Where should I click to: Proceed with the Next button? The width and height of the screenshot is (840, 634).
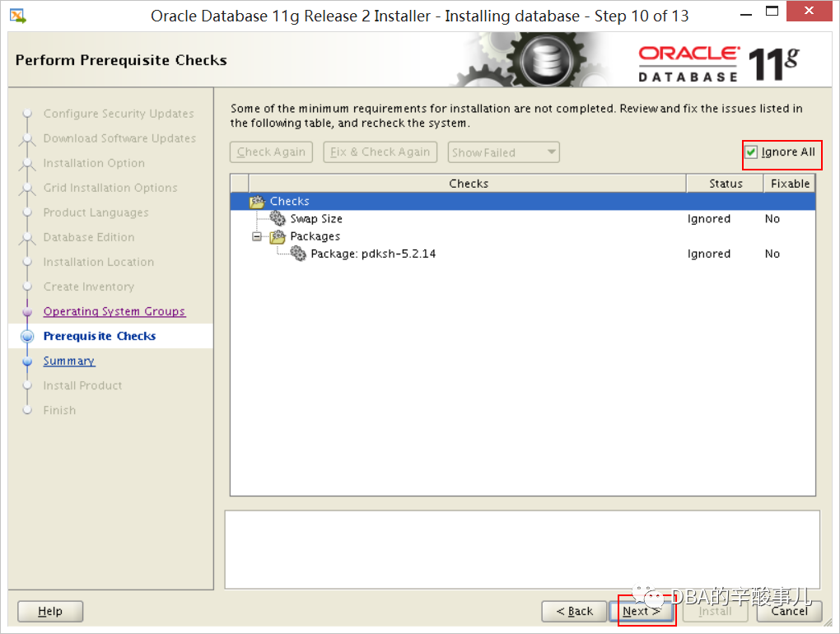pyautogui.click(x=642, y=611)
